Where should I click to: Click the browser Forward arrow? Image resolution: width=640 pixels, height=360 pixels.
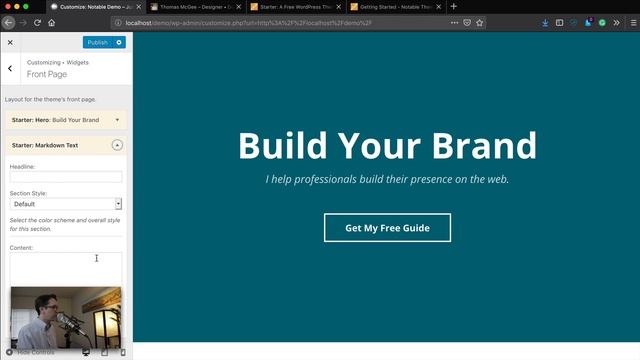23,23
